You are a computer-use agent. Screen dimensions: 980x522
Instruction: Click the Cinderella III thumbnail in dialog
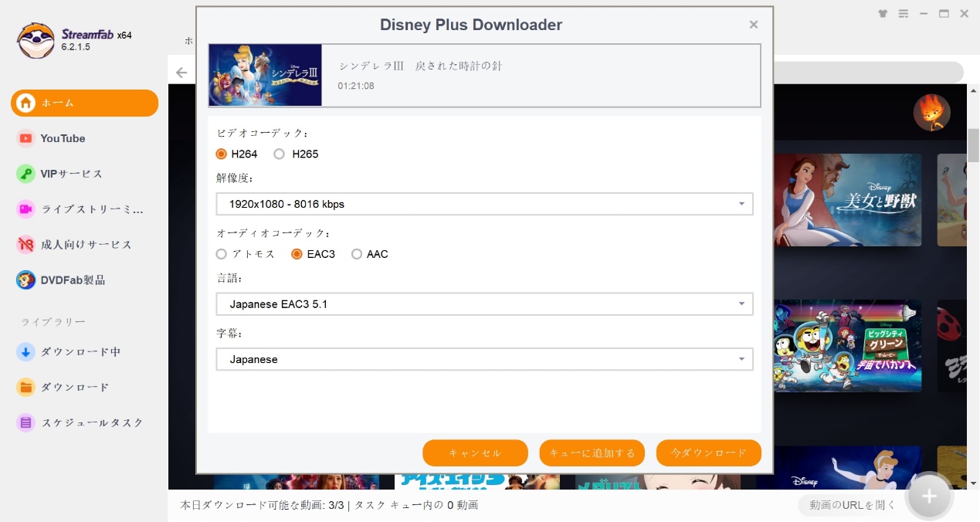coord(266,75)
